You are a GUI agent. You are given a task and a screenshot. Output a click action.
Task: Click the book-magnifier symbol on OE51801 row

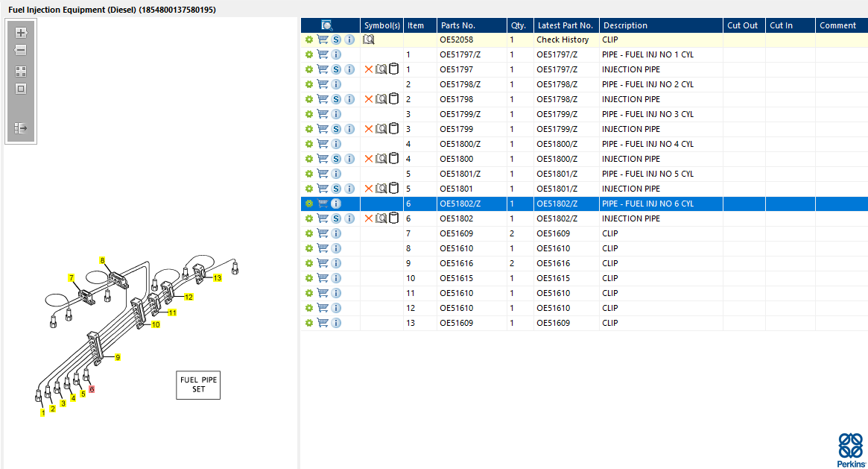tap(381, 189)
